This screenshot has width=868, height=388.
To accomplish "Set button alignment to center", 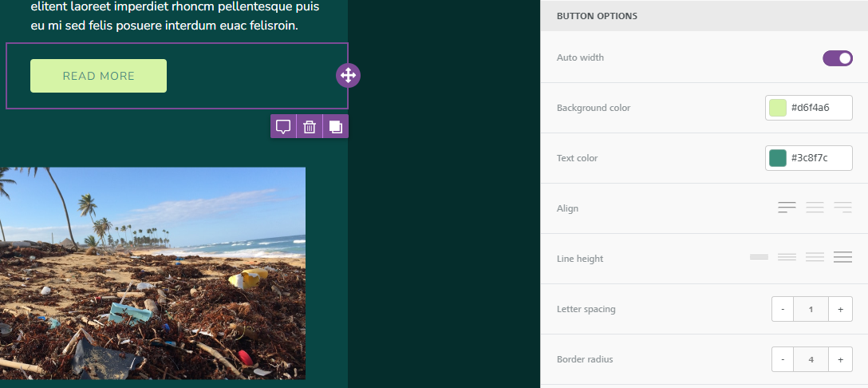I will 815,208.
